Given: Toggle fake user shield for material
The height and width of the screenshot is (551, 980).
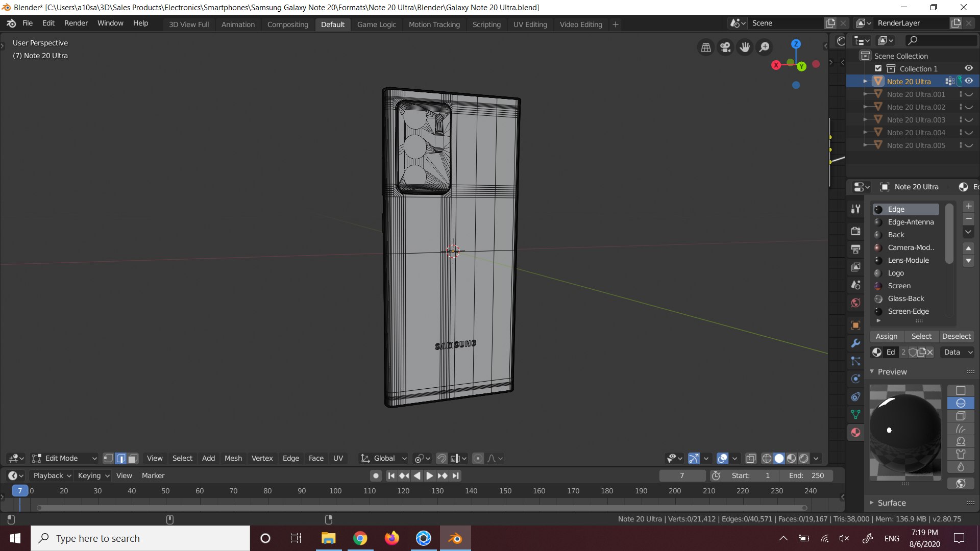Looking at the screenshot, I should [913, 352].
